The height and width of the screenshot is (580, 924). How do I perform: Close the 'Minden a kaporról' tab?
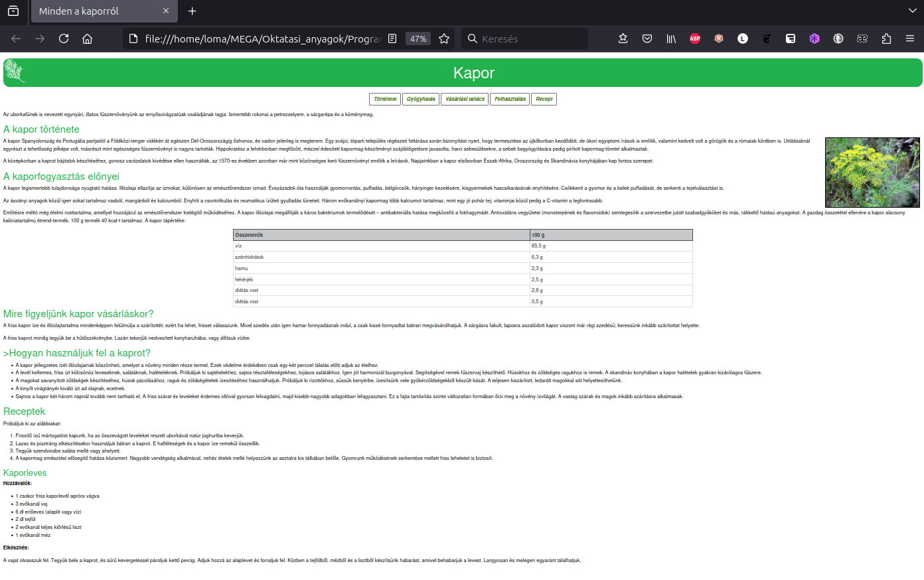tap(166, 11)
